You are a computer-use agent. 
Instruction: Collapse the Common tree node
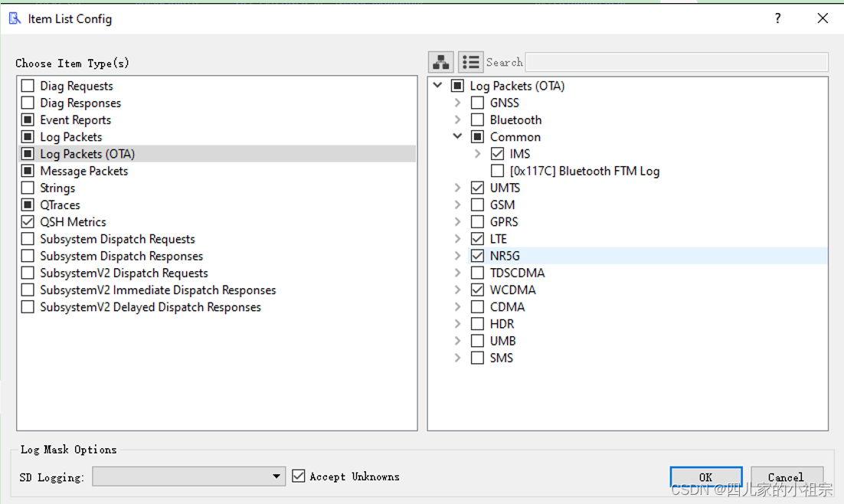click(457, 136)
